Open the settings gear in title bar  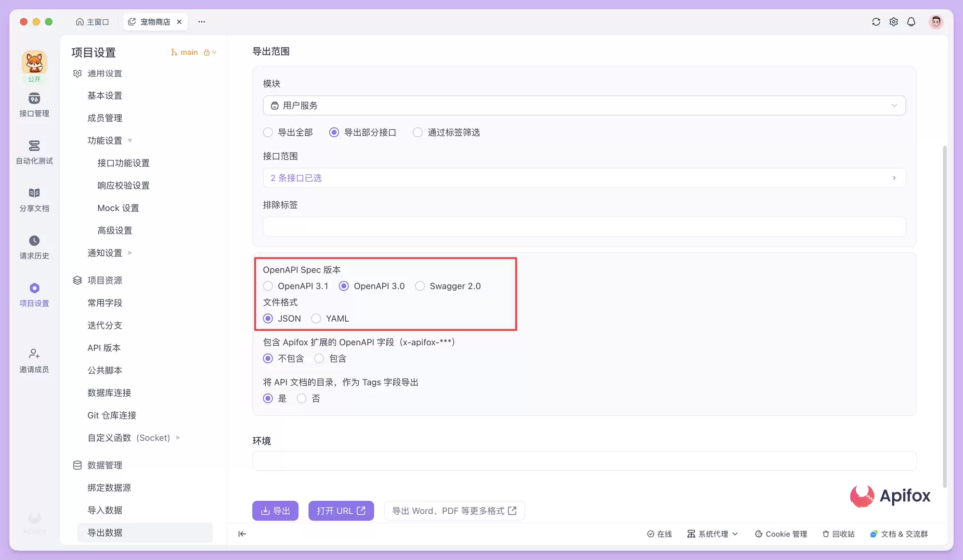(894, 22)
